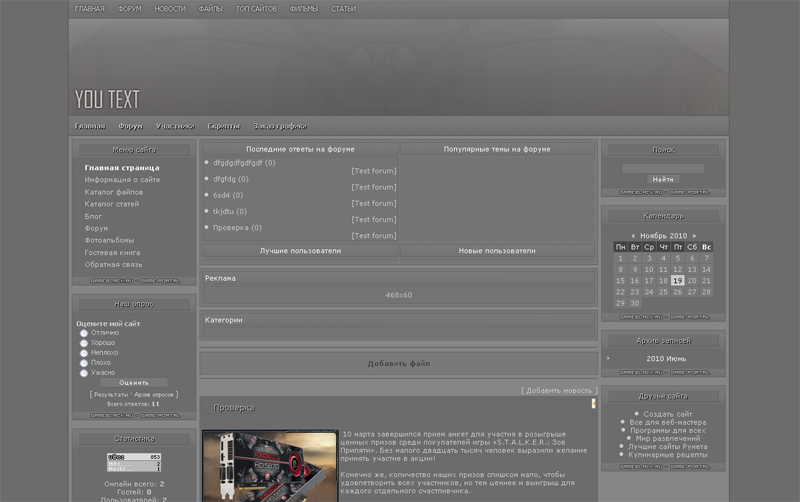Open Фотоальбомы menu link

point(109,240)
